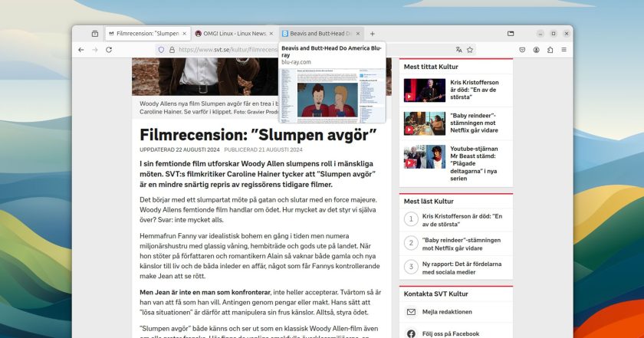The height and width of the screenshot is (338, 644).
Task: Click Mejla redaktionen link
Action: pos(447,312)
